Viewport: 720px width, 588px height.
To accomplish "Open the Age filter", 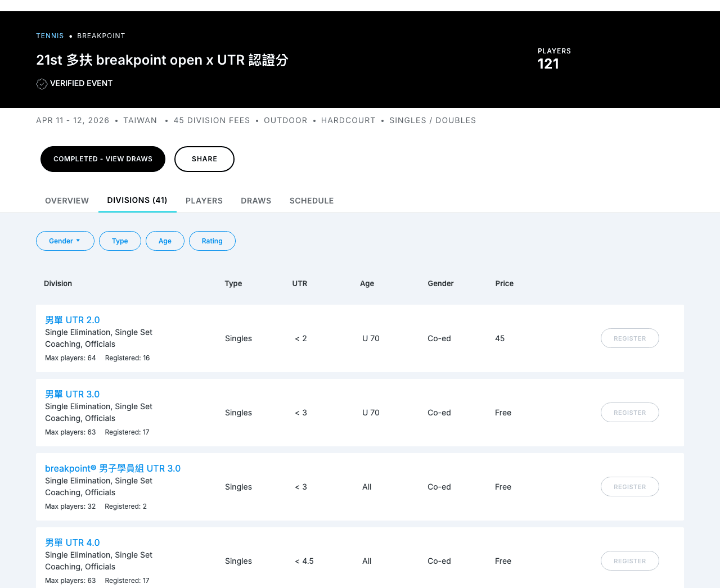I will pyautogui.click(x=165, y=241).
